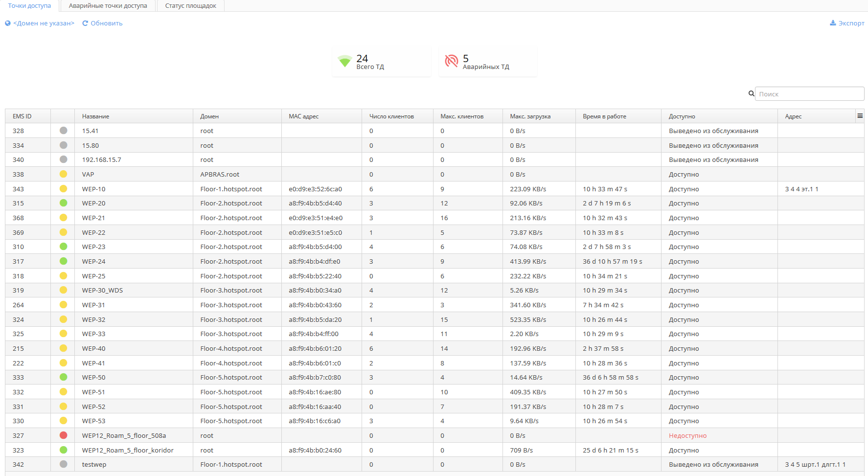Click MAC address e0:d9:e3:52:6c:a0
868x476 pixels.
315,189
